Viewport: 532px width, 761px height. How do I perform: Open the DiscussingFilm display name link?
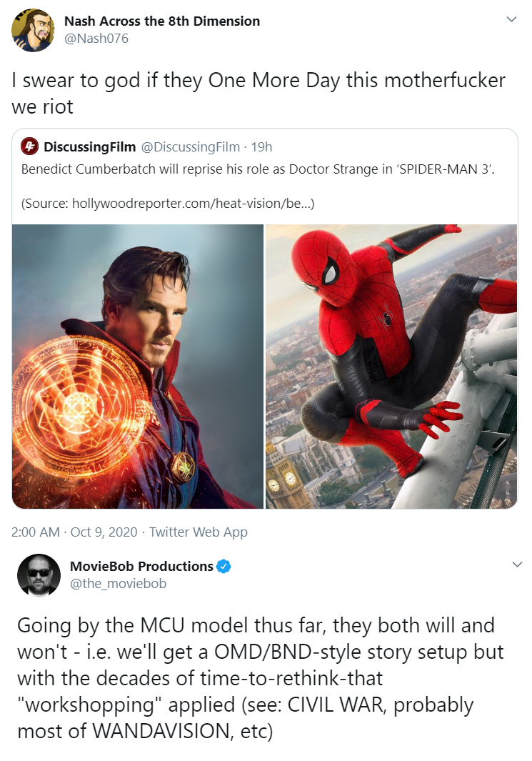90,146
